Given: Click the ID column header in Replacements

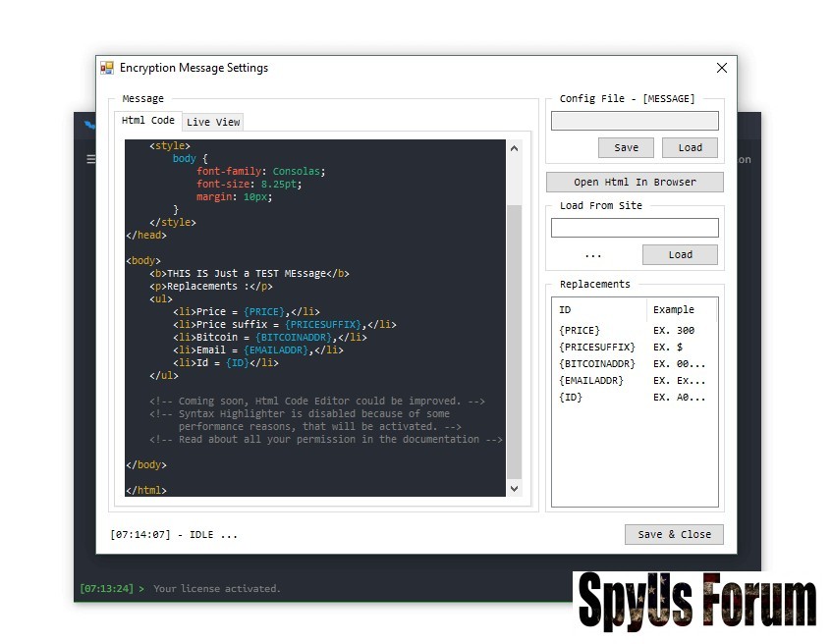Looking at the screenshot, I should pyautogui.click(x=598, y=309).
